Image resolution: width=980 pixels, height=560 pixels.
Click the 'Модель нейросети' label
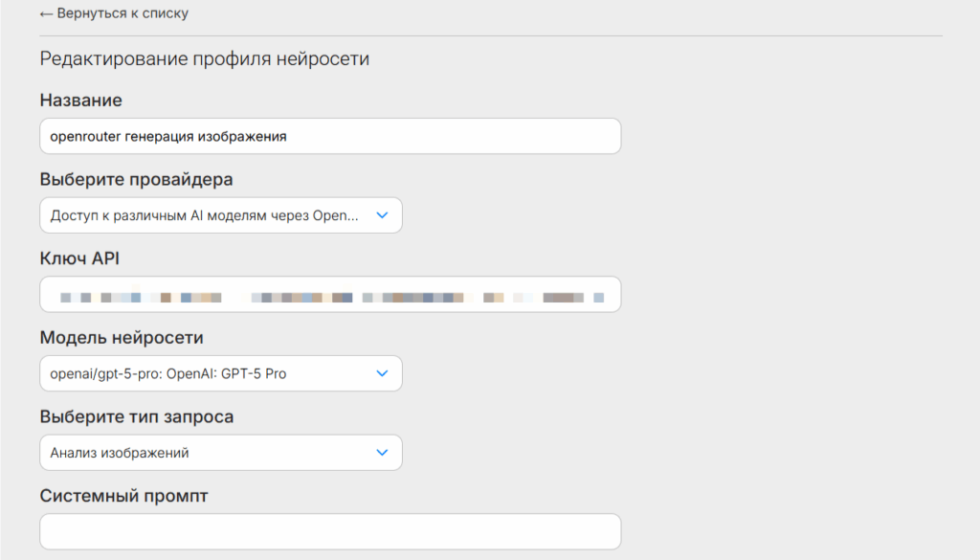pos(122,338)
